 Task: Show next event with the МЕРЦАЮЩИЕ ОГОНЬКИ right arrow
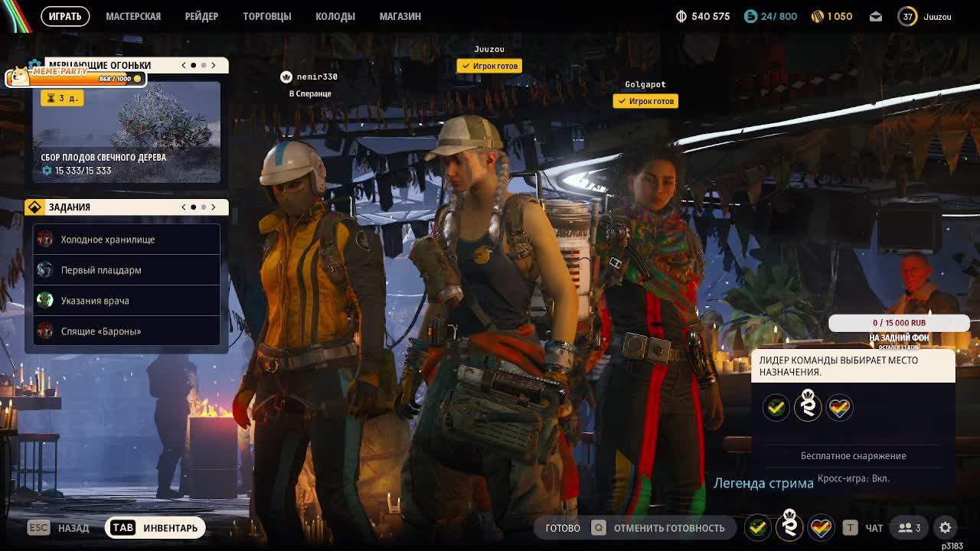point(214,65)
